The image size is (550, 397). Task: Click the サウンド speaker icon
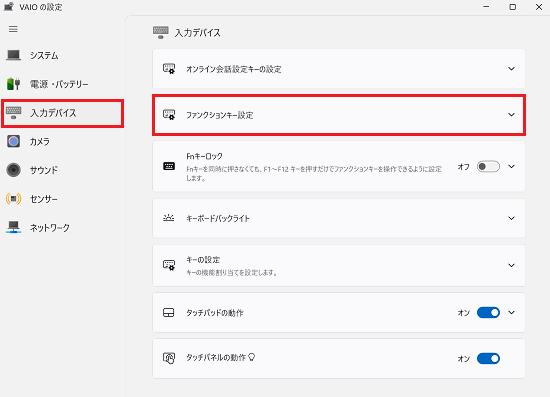point(13,170)
